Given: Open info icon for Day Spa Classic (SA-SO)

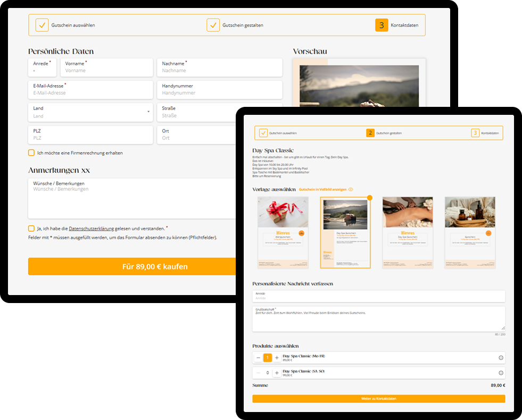Looking at the screenshot, I should coord(501,373).
